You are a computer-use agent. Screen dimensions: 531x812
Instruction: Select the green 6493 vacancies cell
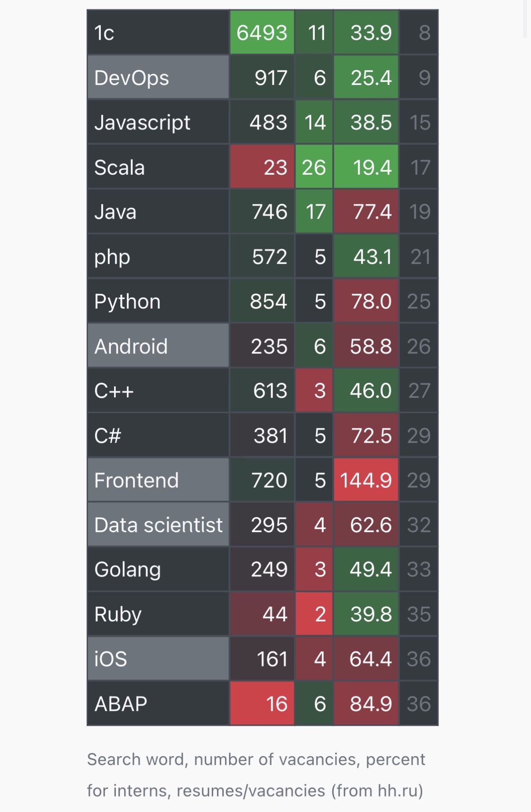tap(262, 33)
